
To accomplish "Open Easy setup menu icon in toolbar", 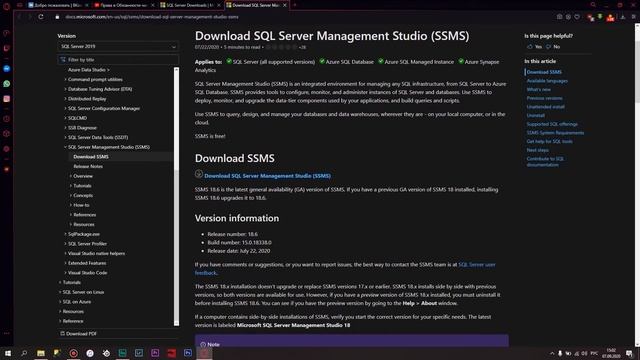I will (633, 17).
